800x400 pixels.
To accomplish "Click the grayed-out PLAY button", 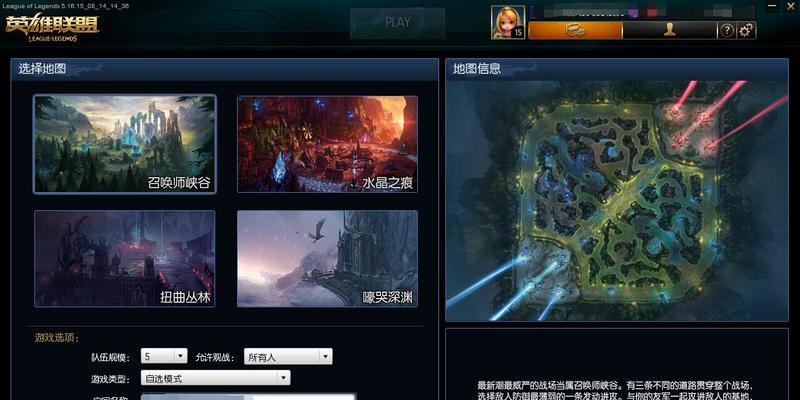I will pyautogui.click(x=397, y=22).
